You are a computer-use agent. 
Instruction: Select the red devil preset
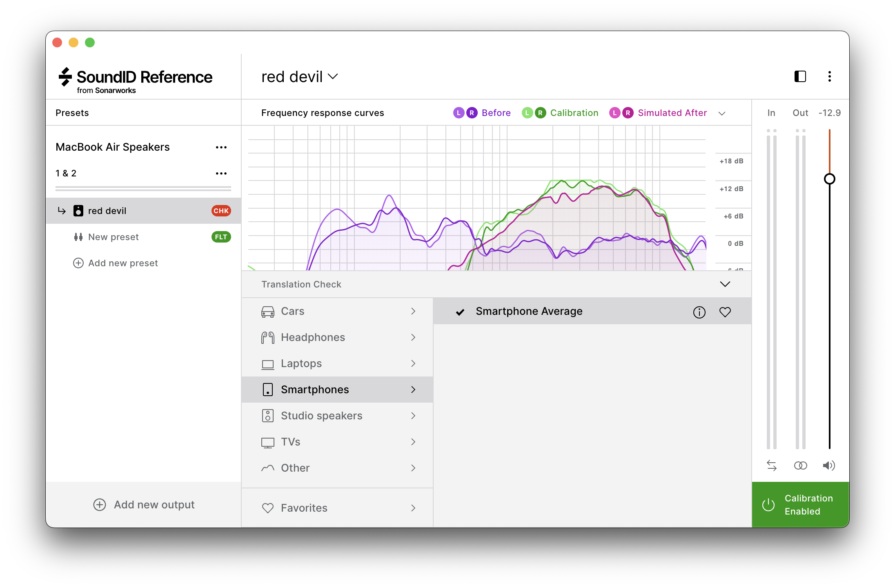click(x=143, y=211)
